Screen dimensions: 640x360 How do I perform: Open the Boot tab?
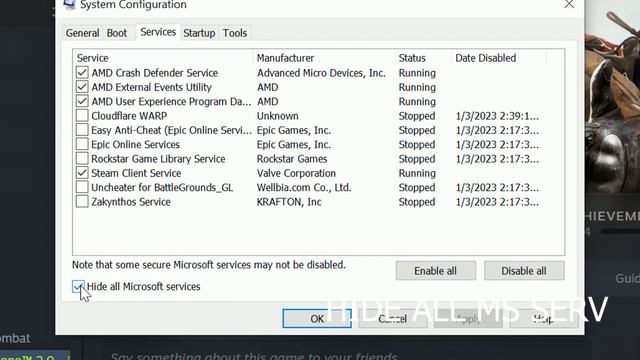coord(117,33)
